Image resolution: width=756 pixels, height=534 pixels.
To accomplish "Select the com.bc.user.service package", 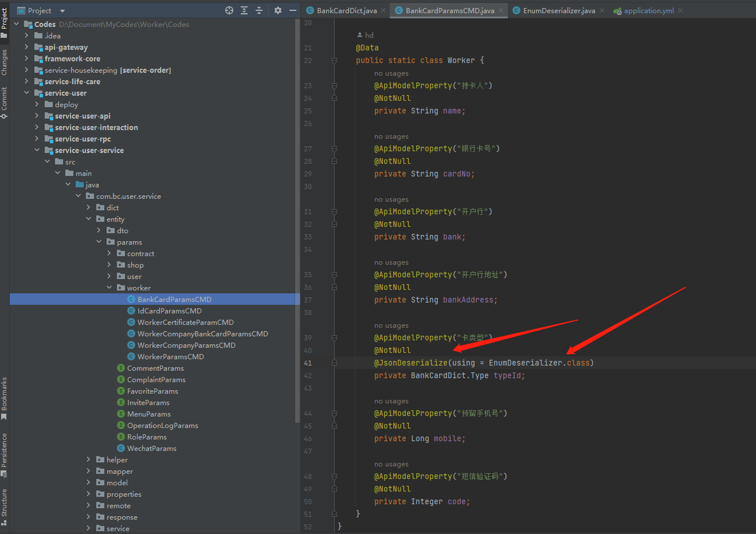I will (x=128, y=196).
